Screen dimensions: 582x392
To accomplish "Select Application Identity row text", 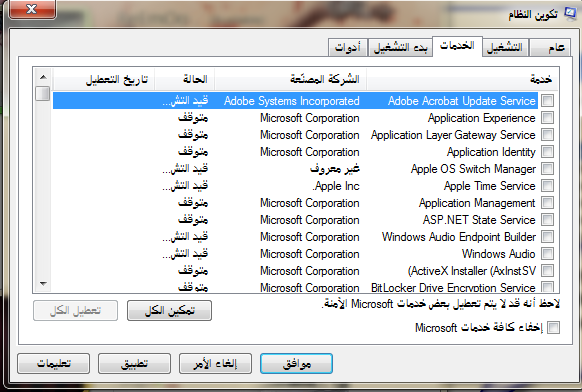I will [x=491, y=152].
